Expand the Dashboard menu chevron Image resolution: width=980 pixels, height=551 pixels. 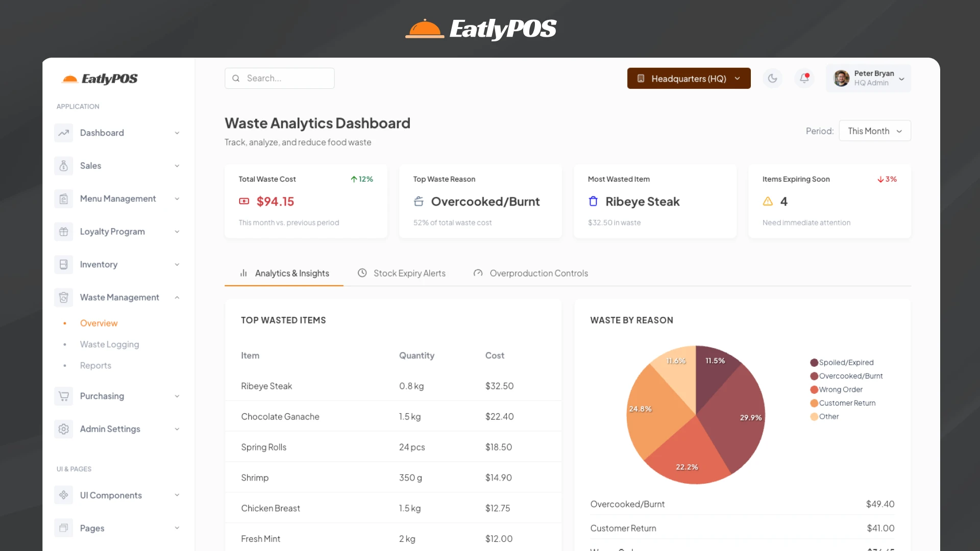(x=177, y=133)
